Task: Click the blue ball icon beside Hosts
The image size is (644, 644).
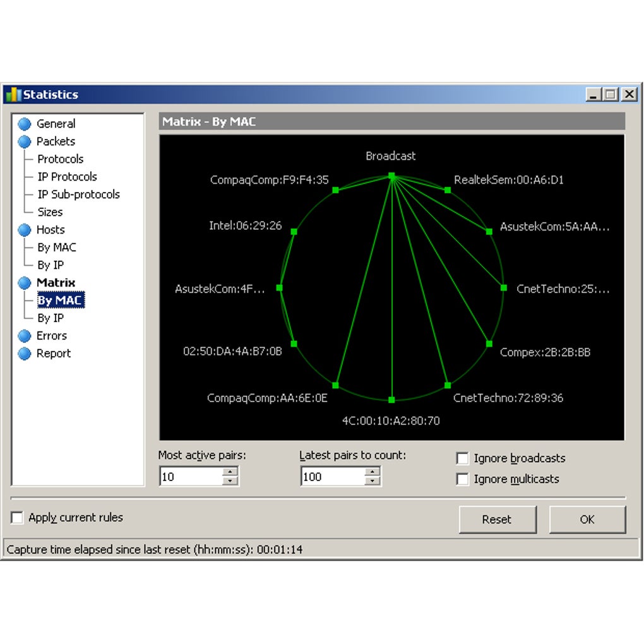Action: [x=24, y=230]
